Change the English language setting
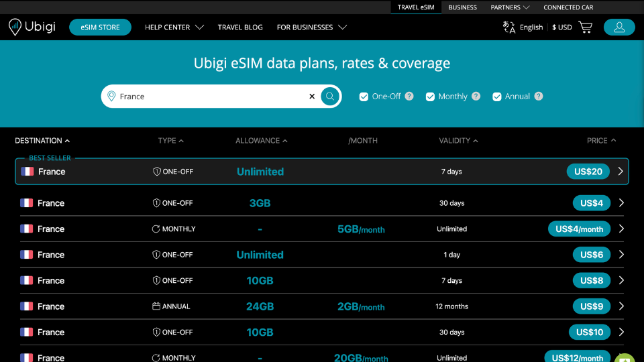 pyautogui.click(x=531, y=27)
